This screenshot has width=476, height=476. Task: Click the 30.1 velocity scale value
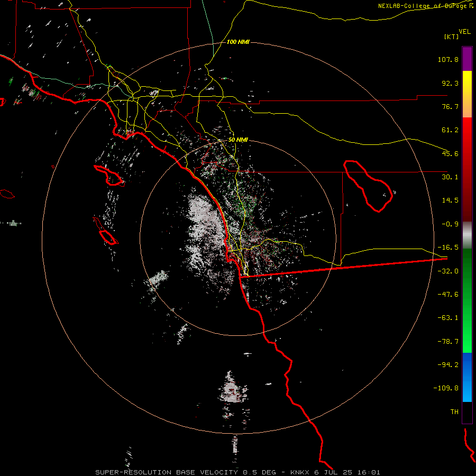click(x=450, y=177)
